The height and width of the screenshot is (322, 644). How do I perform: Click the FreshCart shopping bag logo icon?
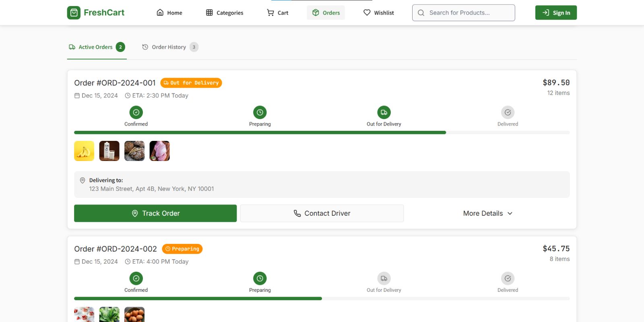tap(74, 13)
